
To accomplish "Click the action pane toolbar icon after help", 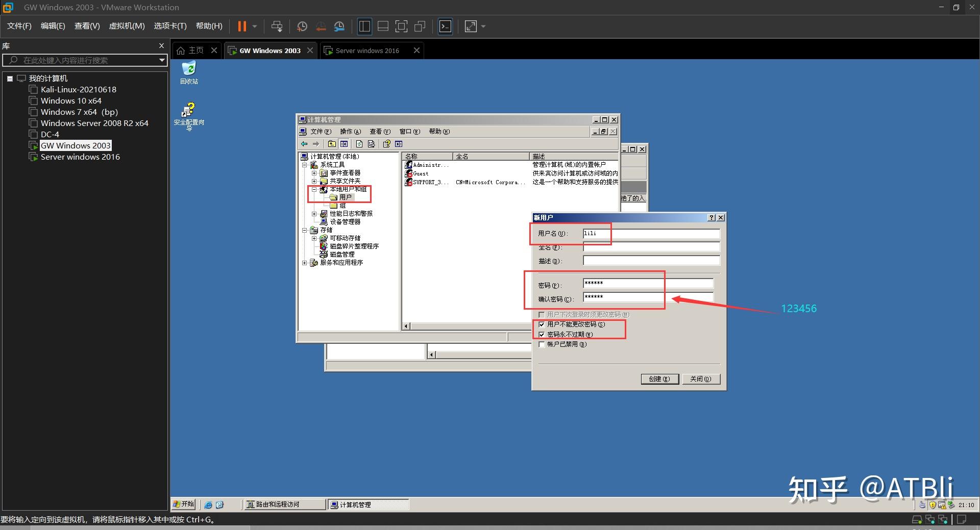I will click(x=399, y=144).
